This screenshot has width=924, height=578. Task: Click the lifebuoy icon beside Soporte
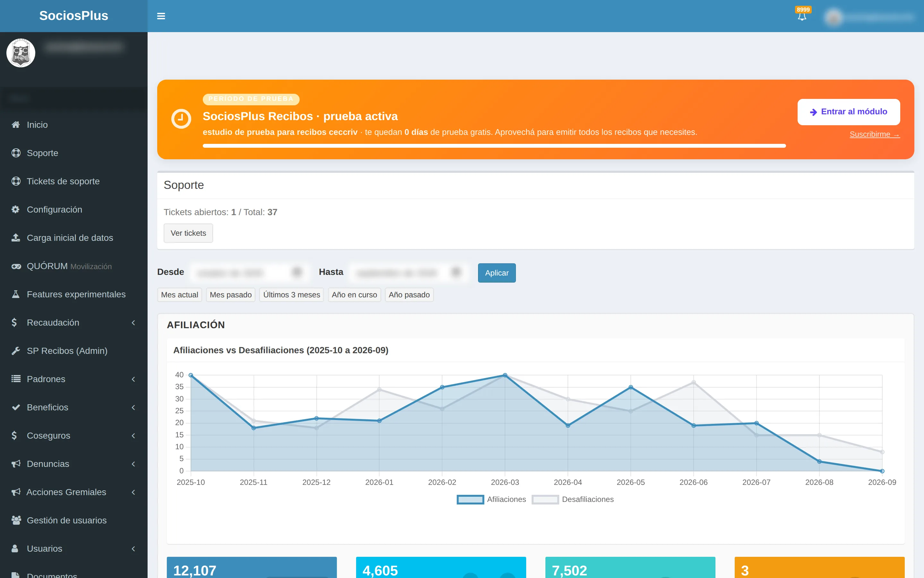tap(16, 153)
